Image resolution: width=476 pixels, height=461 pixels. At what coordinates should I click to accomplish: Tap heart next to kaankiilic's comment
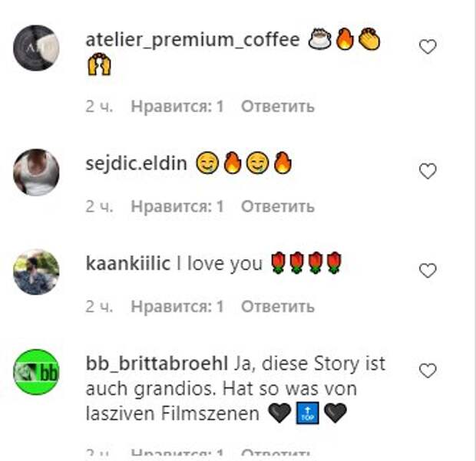pos(428,271)
